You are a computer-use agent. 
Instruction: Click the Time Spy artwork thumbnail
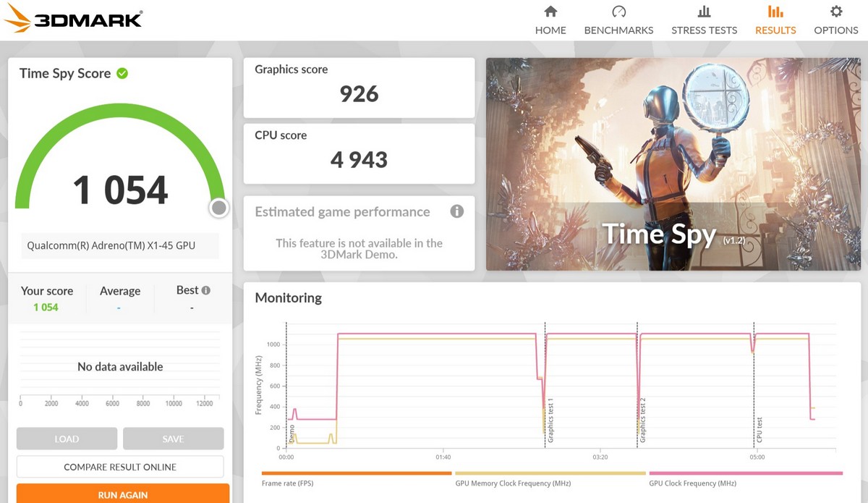[x=673, y=164]
